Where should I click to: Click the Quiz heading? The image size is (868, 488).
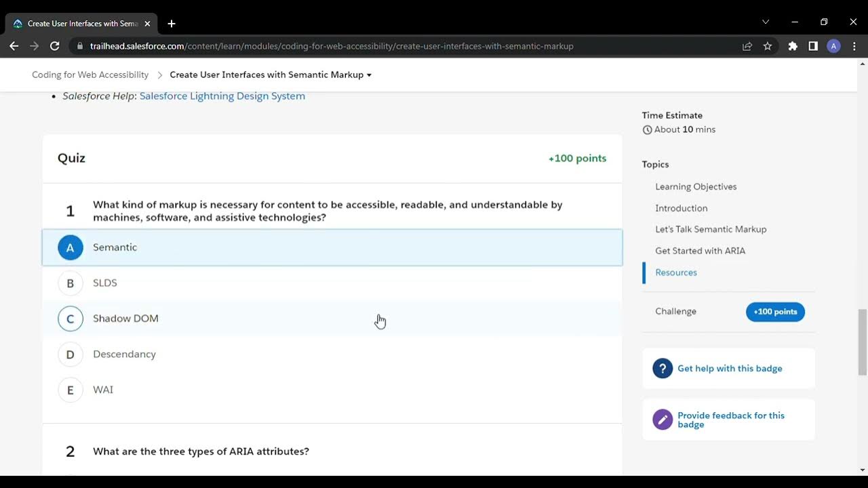point(71,158)
